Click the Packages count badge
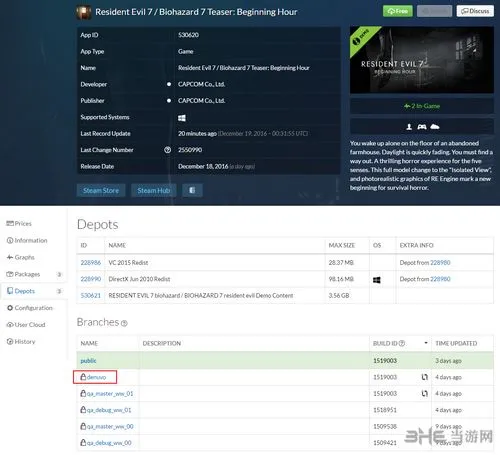Viewport: 500px width, 455px height. 59,274
